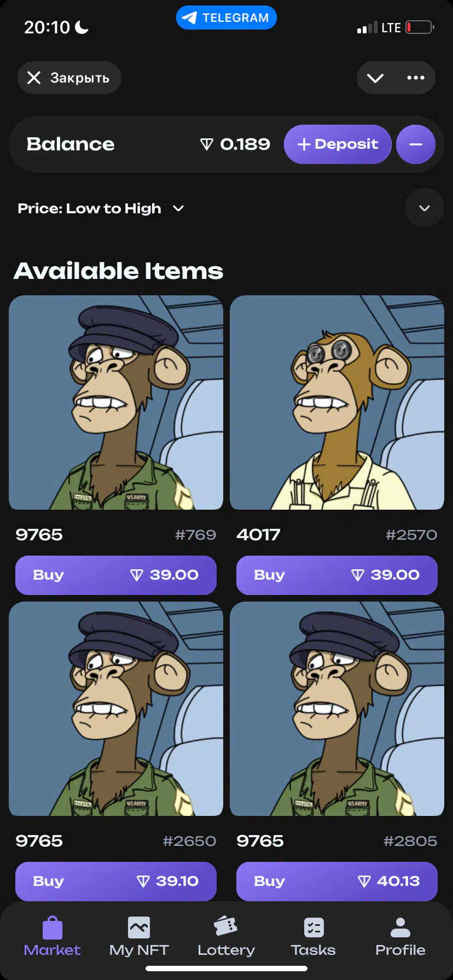Image resolution: width=453 pixels, height=980 pixels.
Task: Open the Tasks checklist icon
Action: point(313,927)
